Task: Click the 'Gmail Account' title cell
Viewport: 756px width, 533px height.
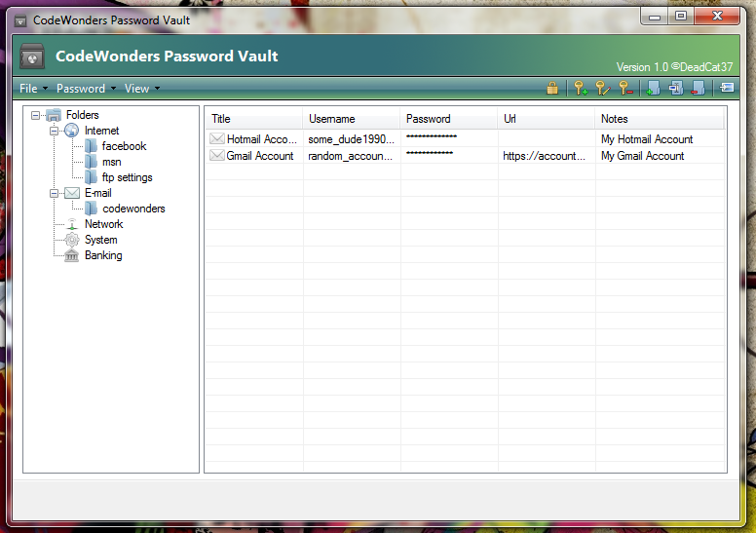Action: 260,156
